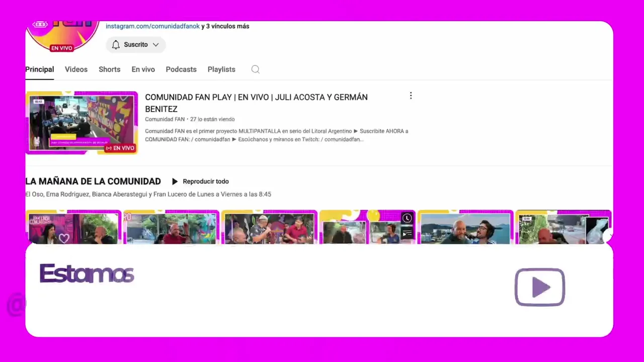Click '27 lo están viendo' viewer count
644x362 pixels.
(212, 119)
